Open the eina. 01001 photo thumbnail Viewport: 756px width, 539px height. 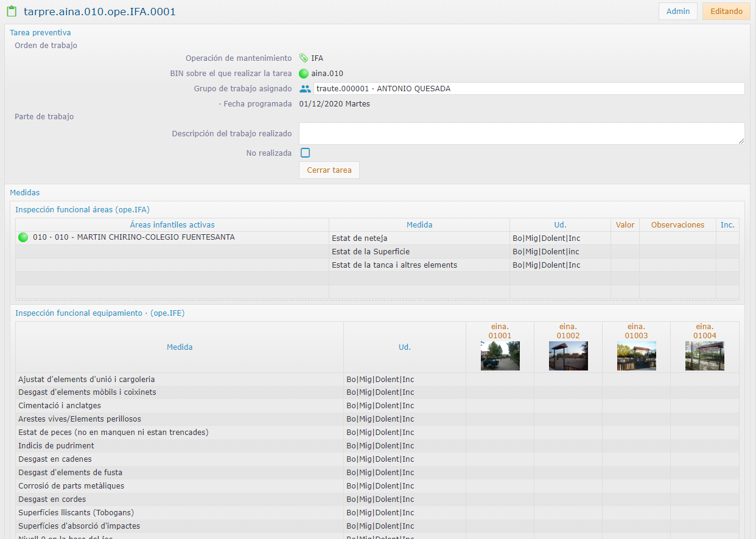pyautogui.click(x=500, y=356)
